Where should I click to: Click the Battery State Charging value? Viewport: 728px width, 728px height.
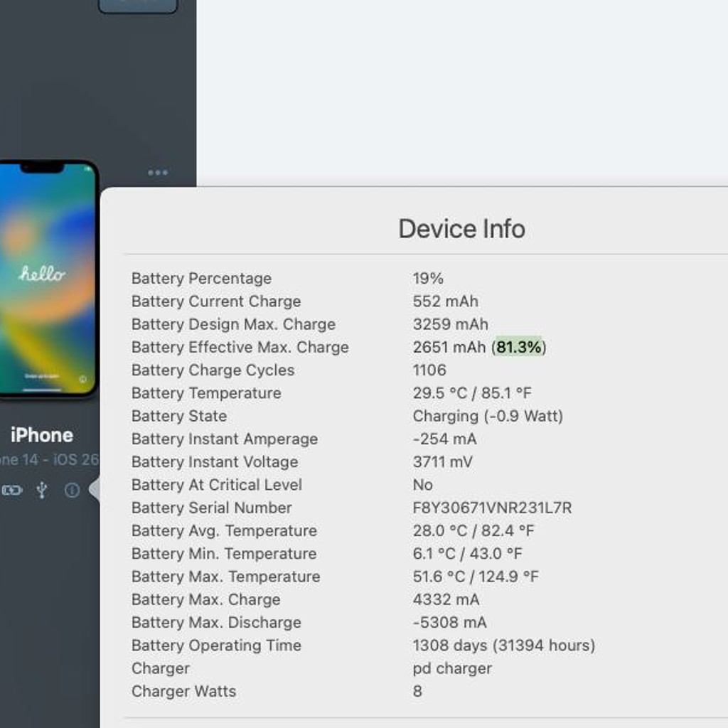click(488, 416)
